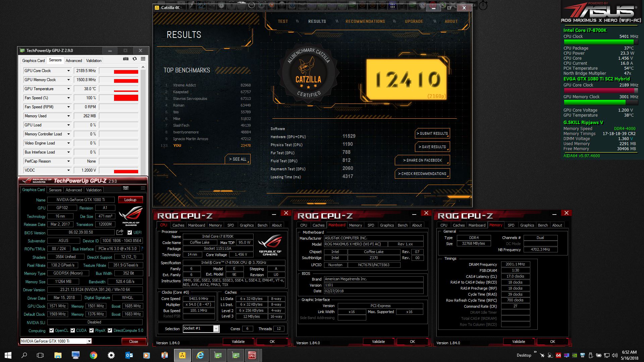The width and height of the screenshot is (644, 362).
Task: Click the Lookup button in GPU-Z
Action: pyautogui.click(x=130, y=200)
